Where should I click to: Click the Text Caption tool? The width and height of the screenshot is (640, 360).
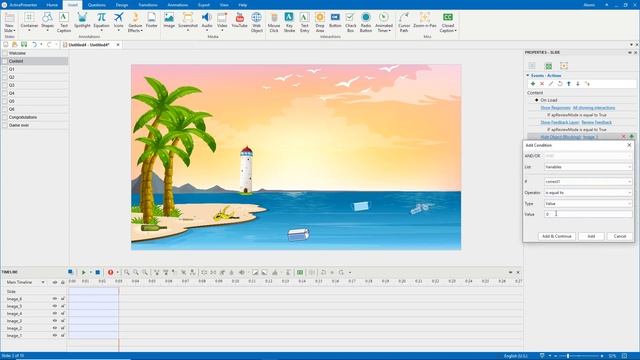pos(64,21)
